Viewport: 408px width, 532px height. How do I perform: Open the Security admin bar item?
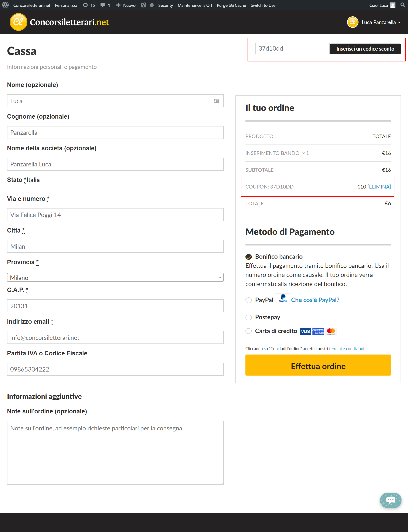(x=165, y=5)
